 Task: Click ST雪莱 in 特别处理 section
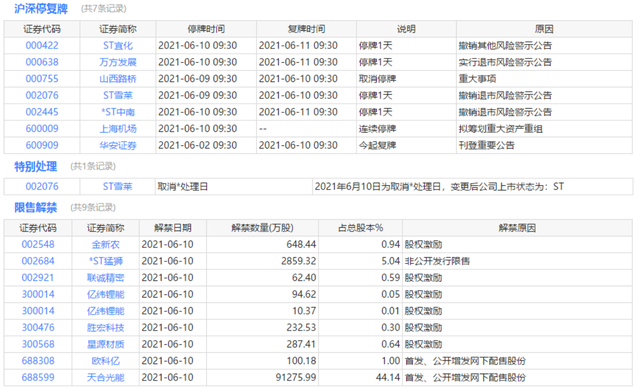click(118, 186)
